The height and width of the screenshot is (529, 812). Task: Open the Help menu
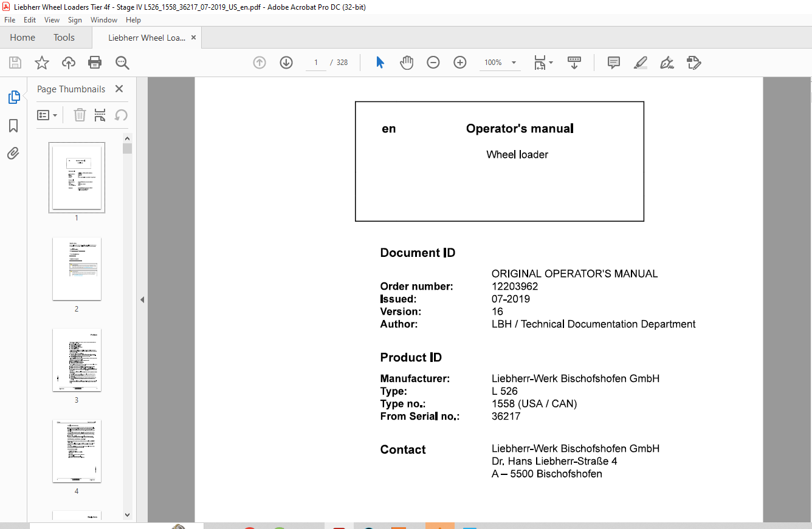pos(133,20)
